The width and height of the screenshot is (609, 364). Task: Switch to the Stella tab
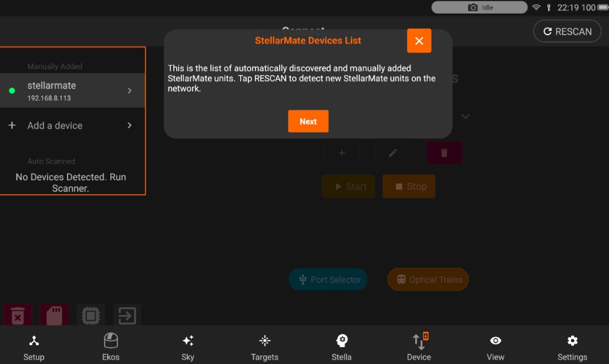coord(341,348)
